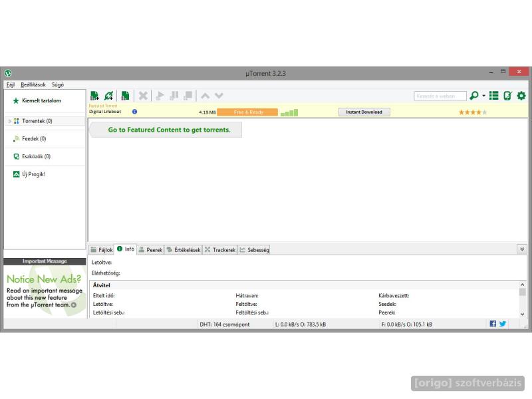Screen dimensions: 532x399
Task: Click the web search magnifier icon
Action: 474,96
